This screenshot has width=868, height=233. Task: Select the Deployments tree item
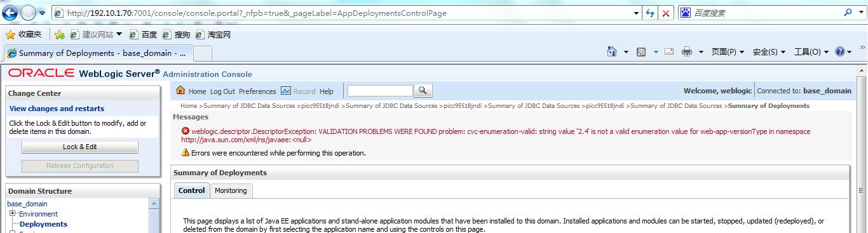(x=43, y=224)
